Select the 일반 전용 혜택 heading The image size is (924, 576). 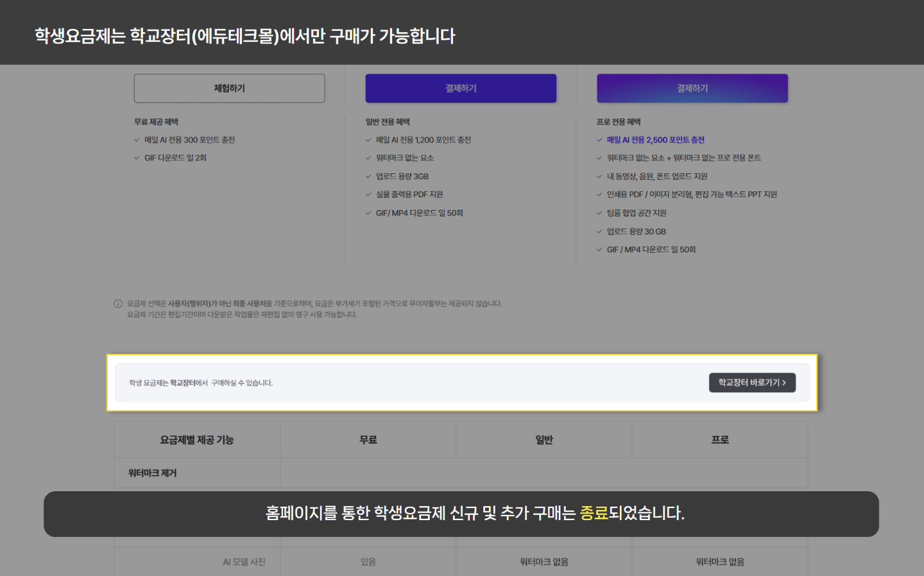click(x=388, y=122)
